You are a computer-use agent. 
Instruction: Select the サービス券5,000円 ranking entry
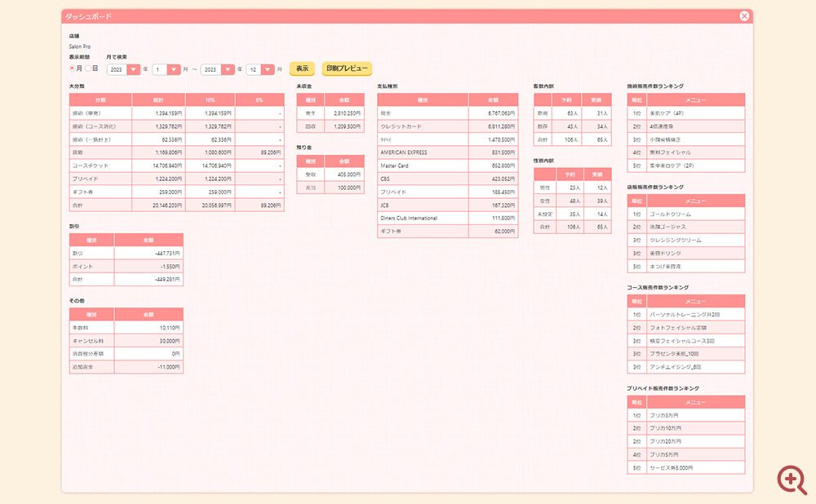[x=672, y=467]
